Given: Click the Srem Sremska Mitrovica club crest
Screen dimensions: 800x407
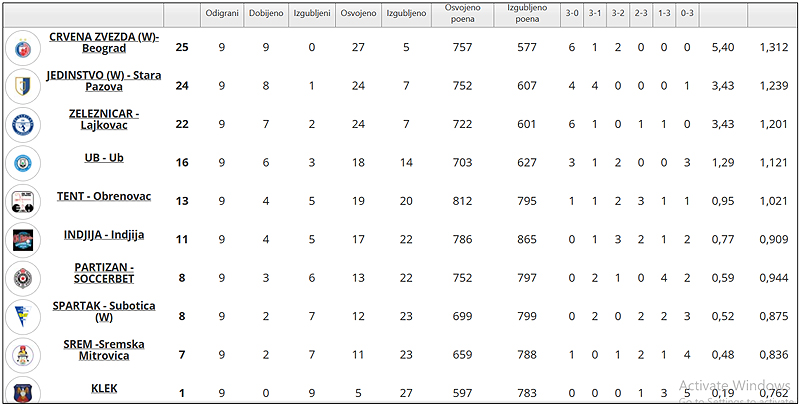Looking at the screenshot, I should click(x=21, y=353).
